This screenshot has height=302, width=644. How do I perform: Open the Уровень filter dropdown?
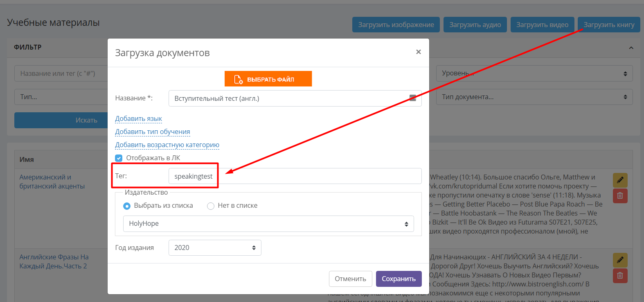[534, 73]
